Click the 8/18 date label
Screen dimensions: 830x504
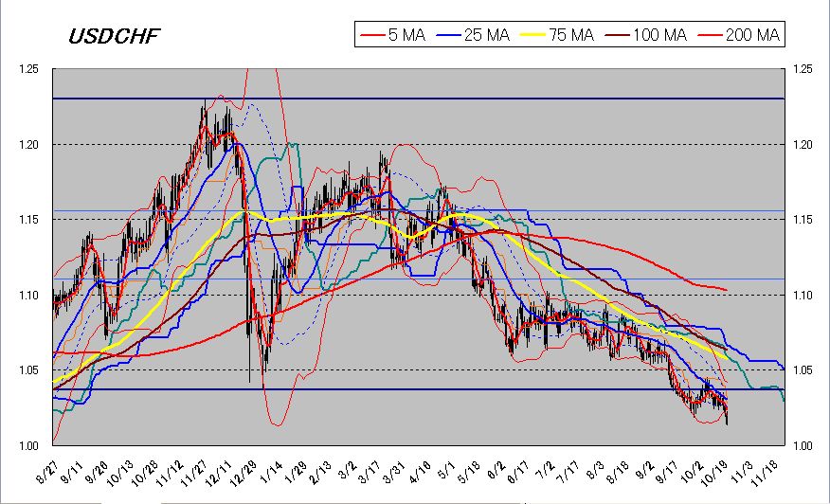click(x=617, y=472)
